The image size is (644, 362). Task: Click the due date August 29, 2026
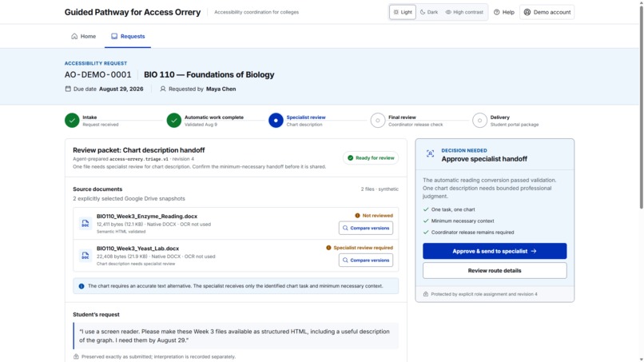(121, 89)
